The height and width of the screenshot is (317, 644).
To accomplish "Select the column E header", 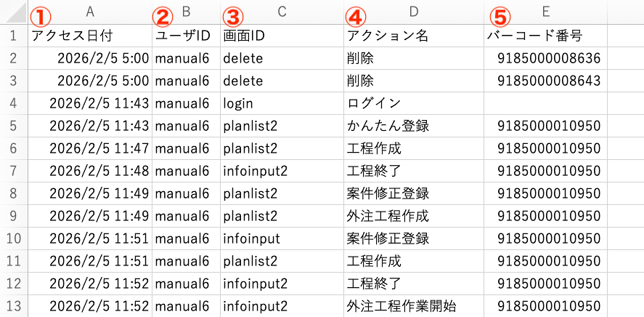I will 545,12.
